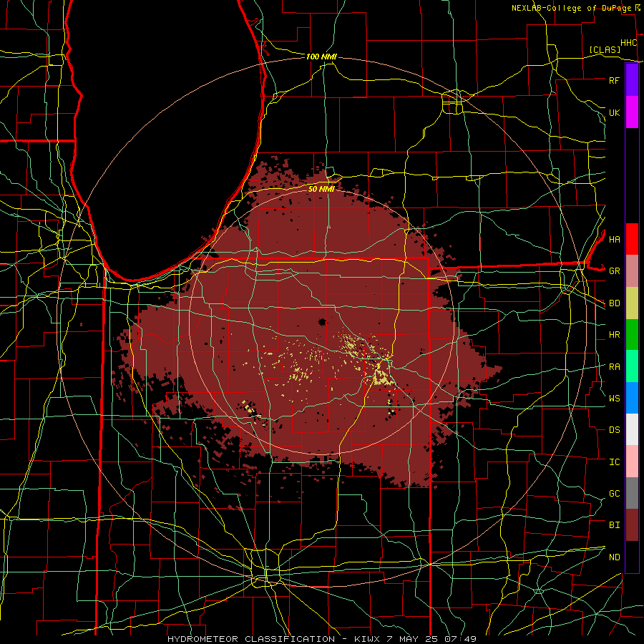This screenshot has width=644, height=644.
Task: Click the bright green RA swatch
Action: point(632,366)
